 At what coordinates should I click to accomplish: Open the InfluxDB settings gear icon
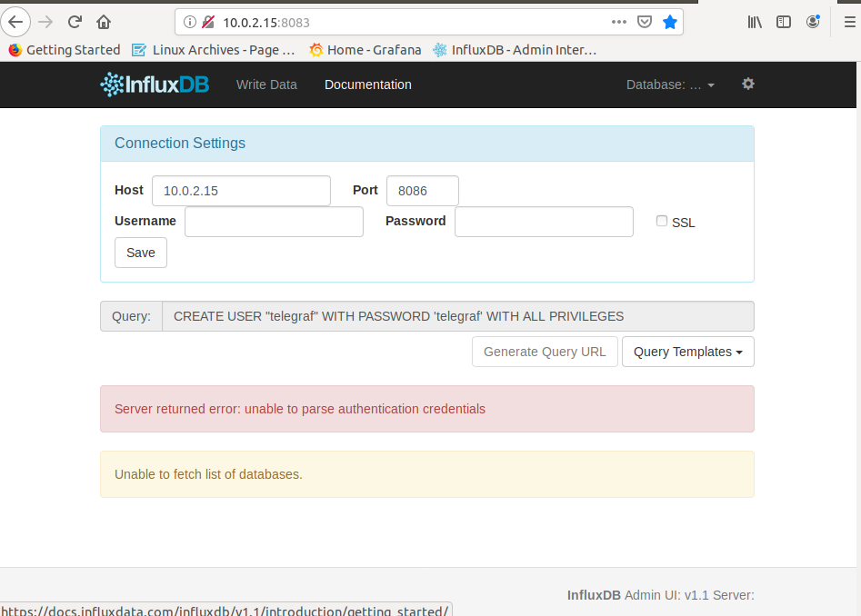tap(748, 84)
